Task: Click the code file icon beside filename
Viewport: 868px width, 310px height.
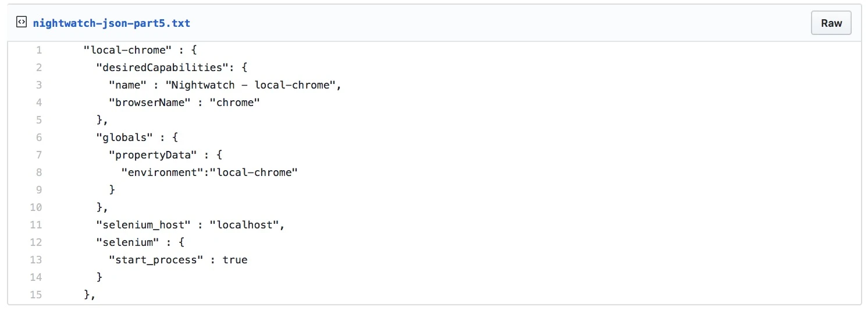Action: 22,23
